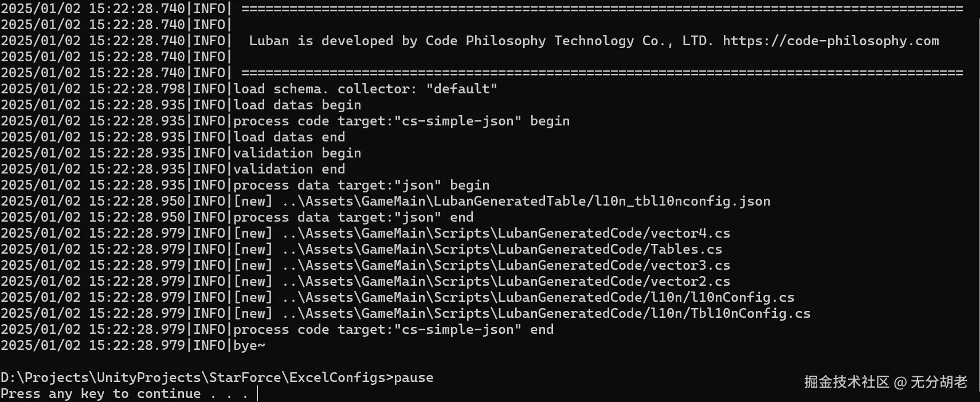Click the l10n_tbl10nconfig.json file path
The height and width of the screenshot is (402, 980).
tap(526, 201)
